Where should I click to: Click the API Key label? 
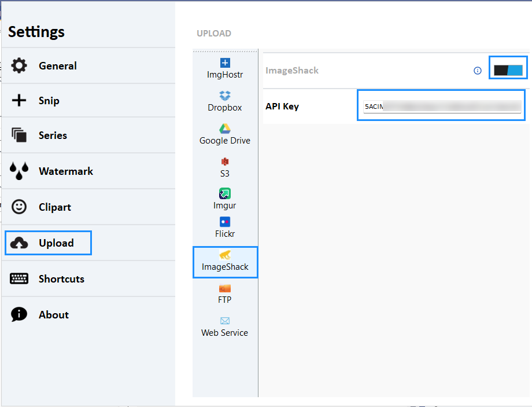282,107
